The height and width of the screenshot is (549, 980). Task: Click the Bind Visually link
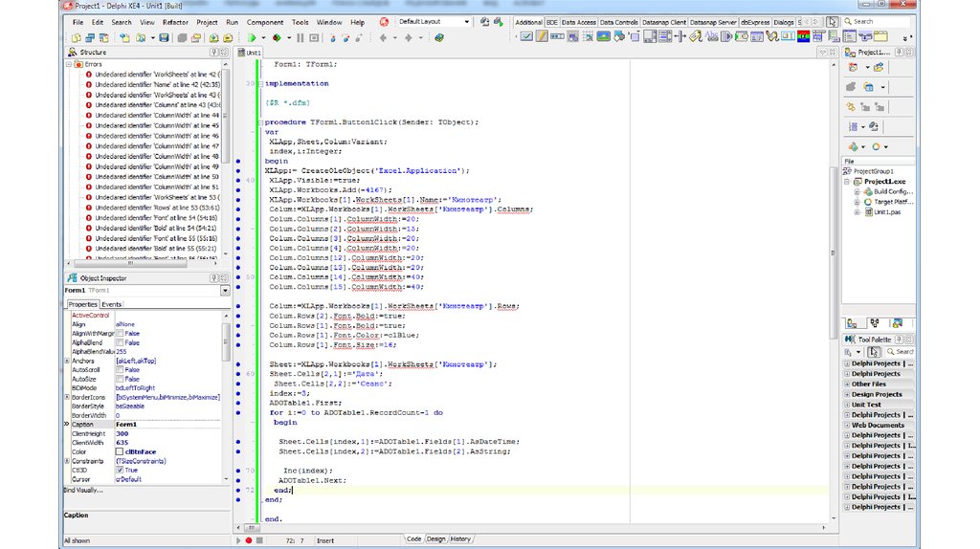pos(83,490)
